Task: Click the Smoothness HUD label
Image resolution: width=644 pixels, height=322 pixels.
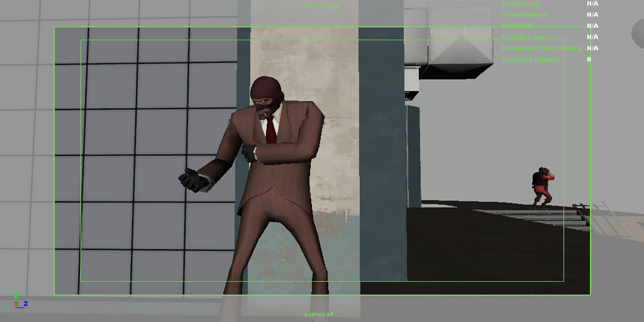Action: point(525,15)
